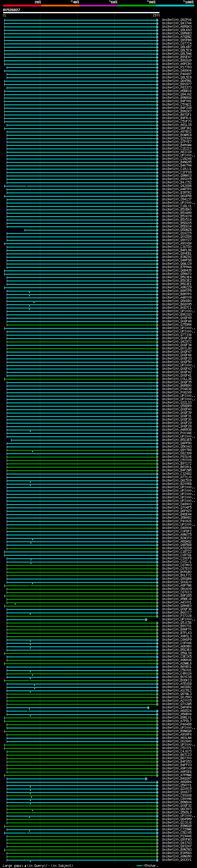Viewport: 197px width, 868px height.
Task: Select hit label UniRef100_B9N6Q8
Action: 176,731
